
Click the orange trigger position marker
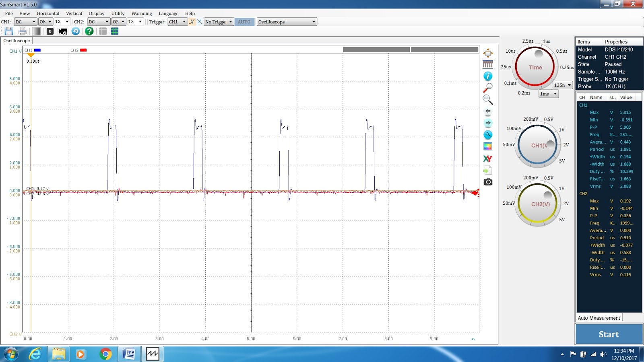(31, 55)
